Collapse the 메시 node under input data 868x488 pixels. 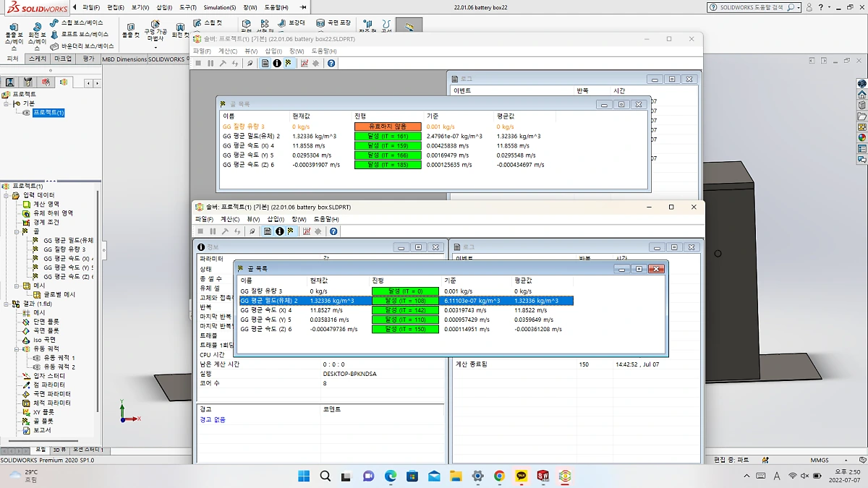tap(16, 286)
